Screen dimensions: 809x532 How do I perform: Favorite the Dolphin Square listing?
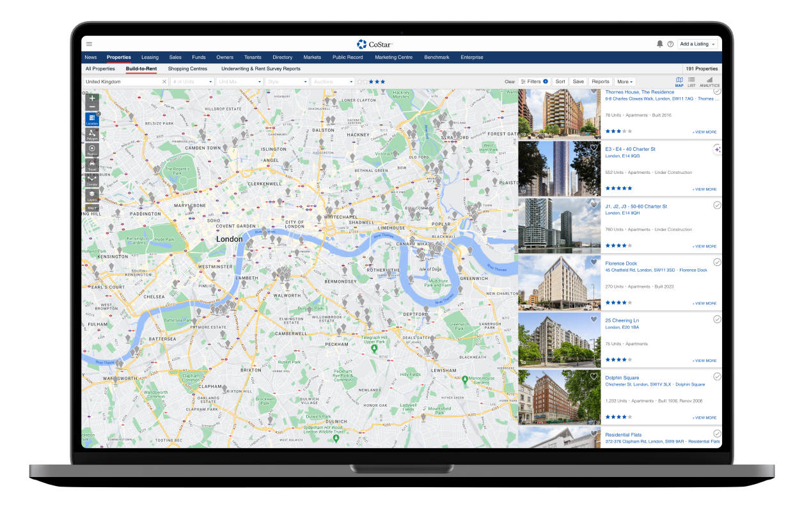pyautogui.click(x=593, y=377)
